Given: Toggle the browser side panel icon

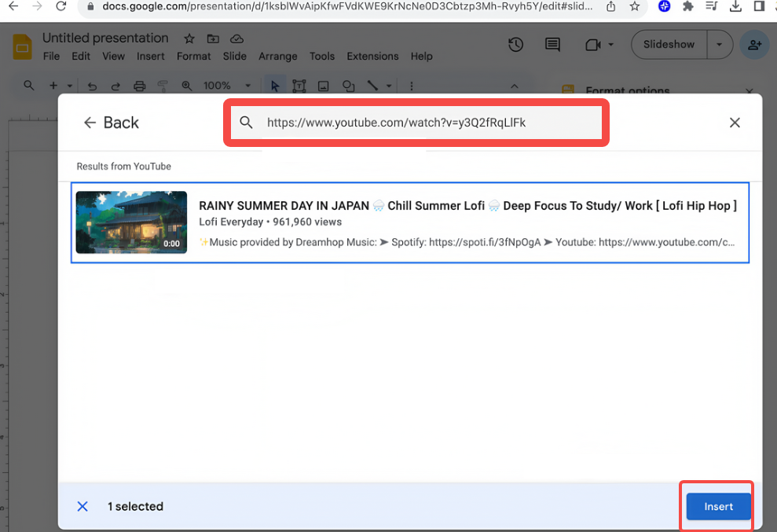Looking at the screenshot, I should [759, 6].
